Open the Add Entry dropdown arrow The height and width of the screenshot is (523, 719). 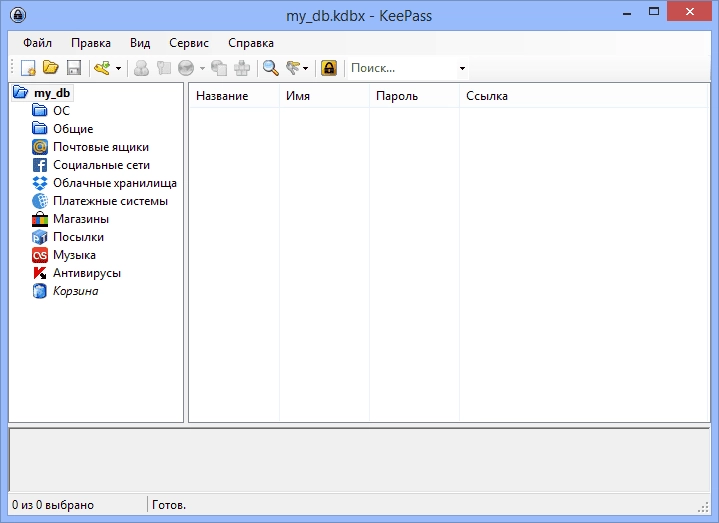coord(118,69)
